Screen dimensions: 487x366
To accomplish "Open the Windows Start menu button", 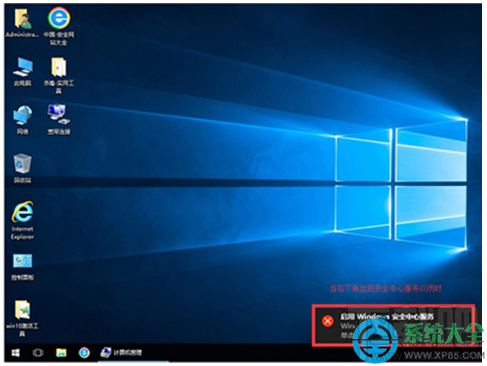I will click(x=15, y=353).
